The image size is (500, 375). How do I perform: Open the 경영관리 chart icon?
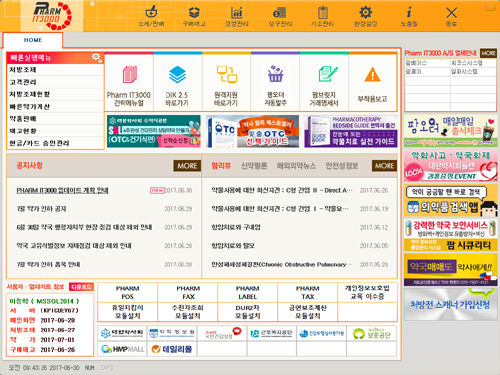tap(237, 16)
